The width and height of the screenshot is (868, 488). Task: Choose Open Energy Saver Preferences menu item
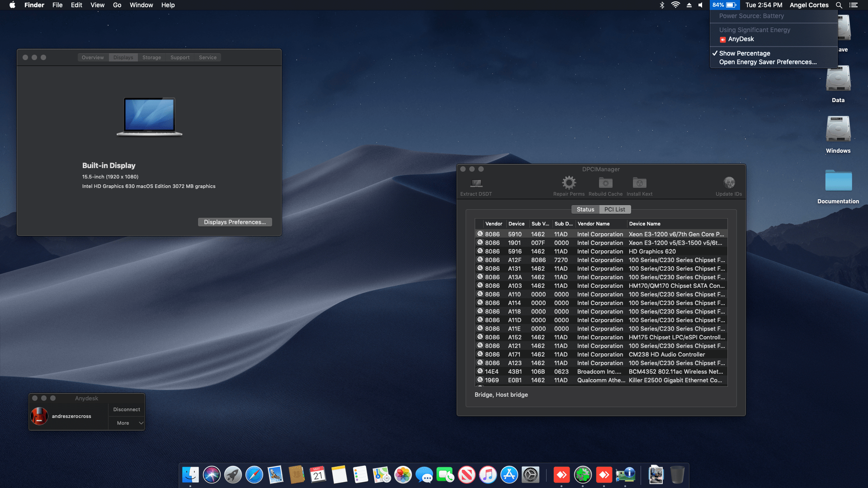(x=768, y=62)
